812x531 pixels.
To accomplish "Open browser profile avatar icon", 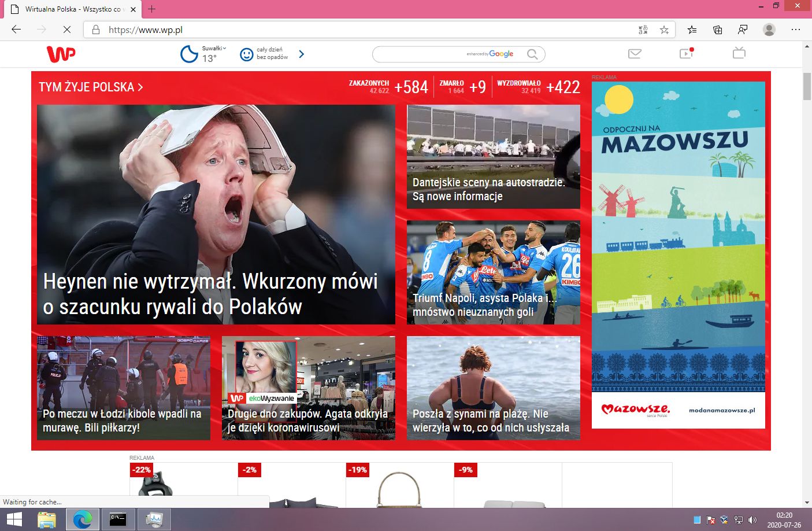I will click(x=769, y=30).
